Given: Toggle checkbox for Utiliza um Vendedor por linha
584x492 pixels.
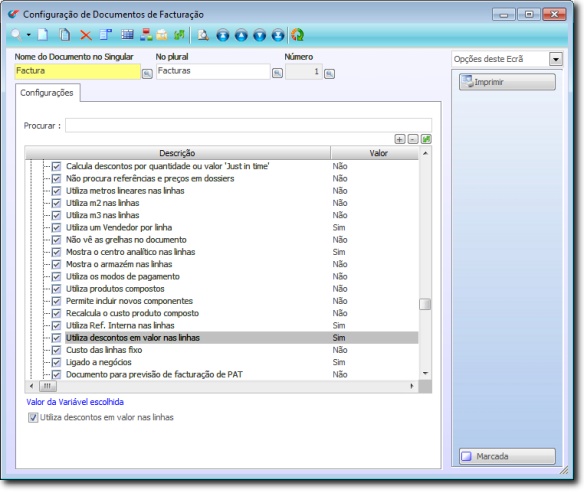Looking at the screenshot, I should coord(56,228).
